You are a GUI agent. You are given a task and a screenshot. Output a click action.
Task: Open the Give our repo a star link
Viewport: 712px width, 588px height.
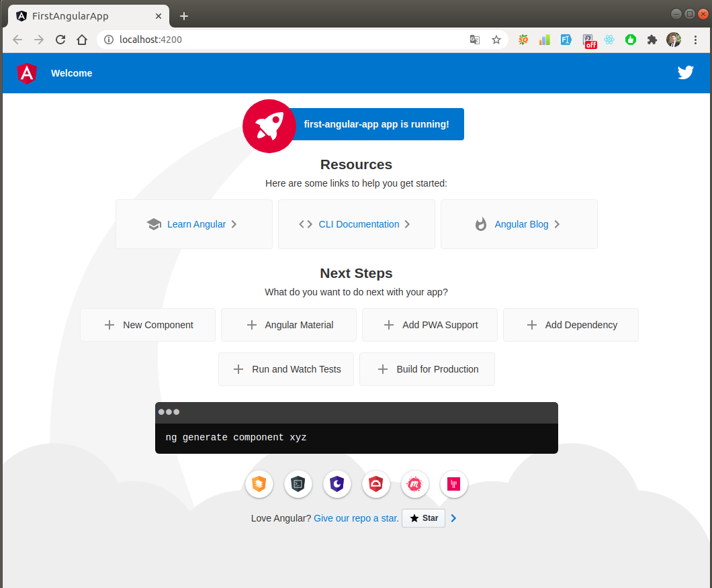tap(355, 518)
